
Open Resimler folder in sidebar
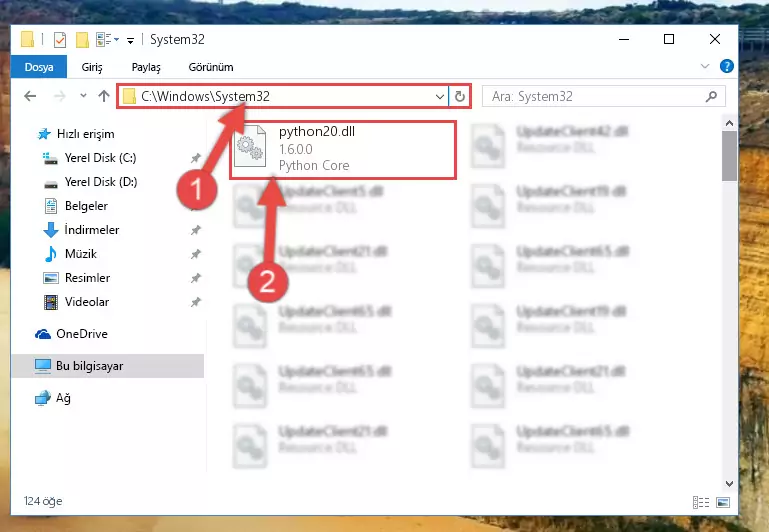[x=87, y=278]
